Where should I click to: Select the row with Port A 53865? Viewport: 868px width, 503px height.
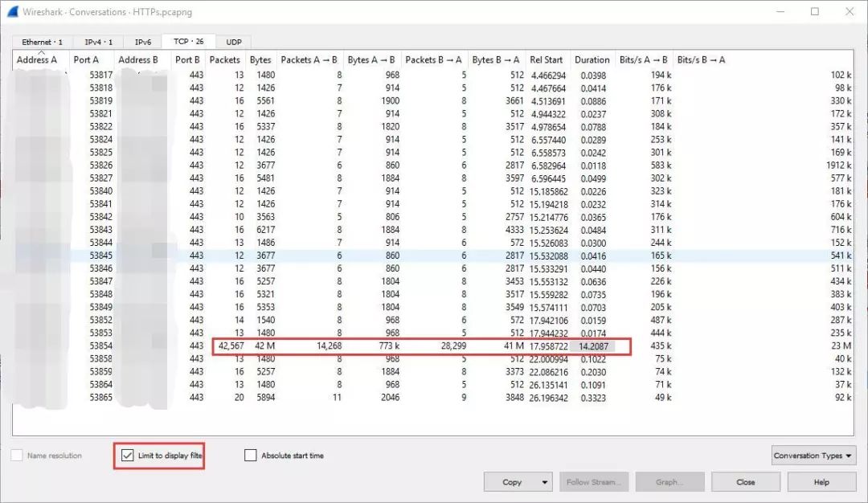[433, 397]
